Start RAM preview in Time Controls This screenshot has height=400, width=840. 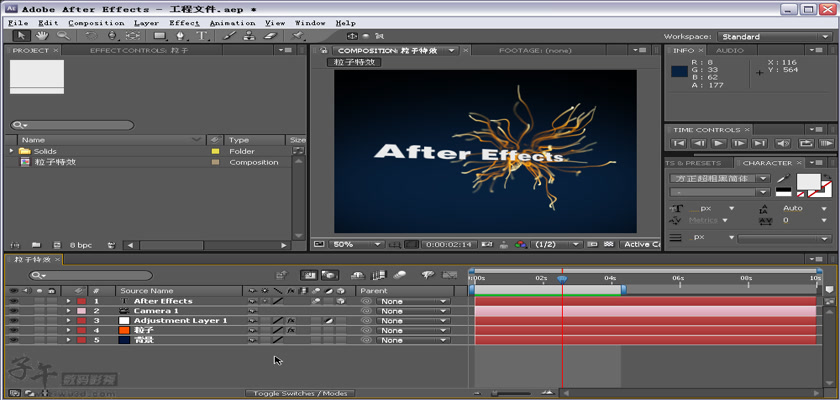click(x=826, y=144)
